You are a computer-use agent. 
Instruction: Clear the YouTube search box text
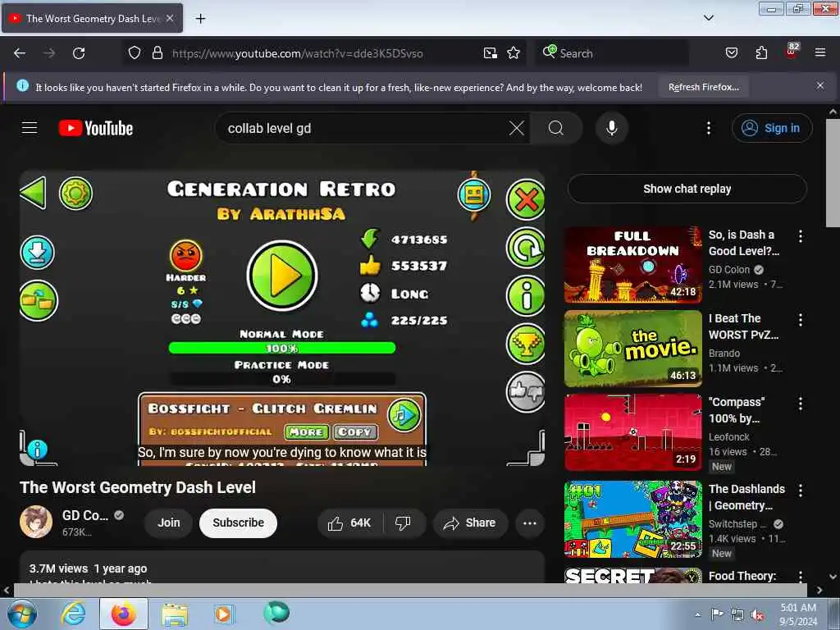click(x=517, y=128)
